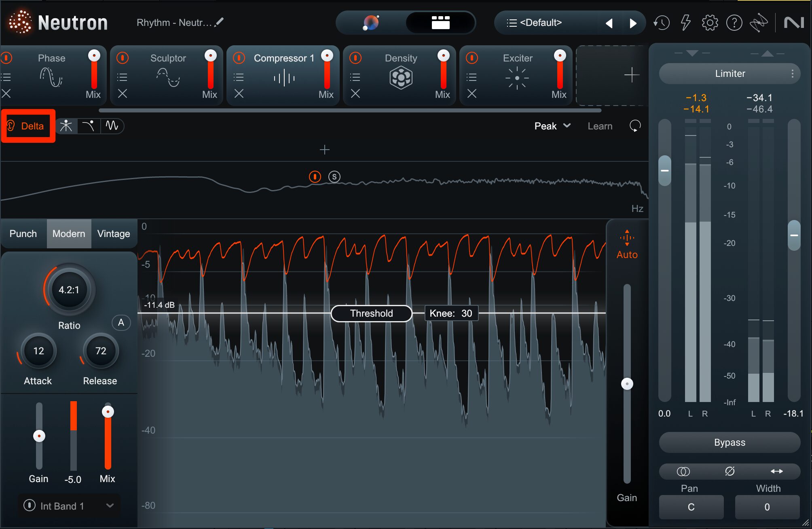Click the sum to mono circles icon
This screenshot has width=812, height=529.
[x=683, y=472]
